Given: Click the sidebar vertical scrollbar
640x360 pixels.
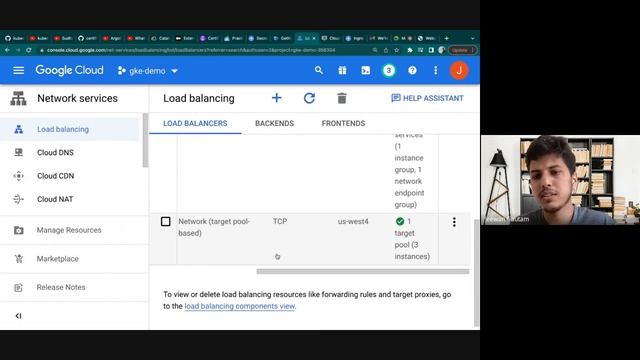Looking at the screenshot, I should (145, 140).
